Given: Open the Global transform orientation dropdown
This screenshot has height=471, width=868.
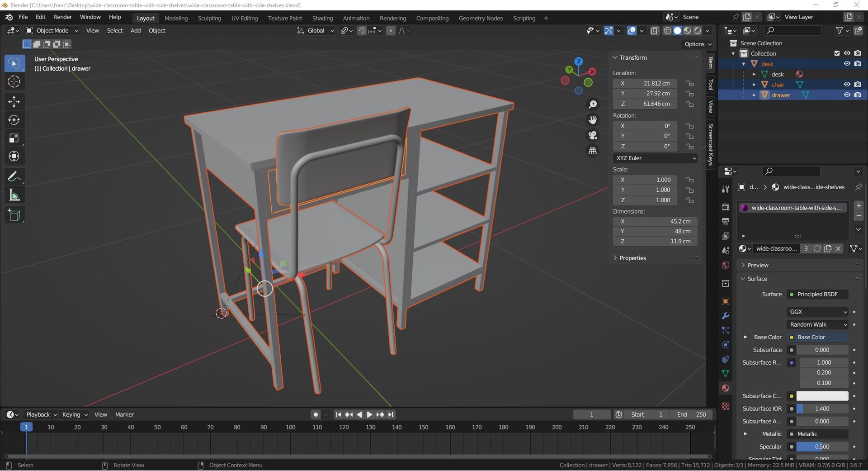Looking at the screenshot, I should (x=315, y=31).
